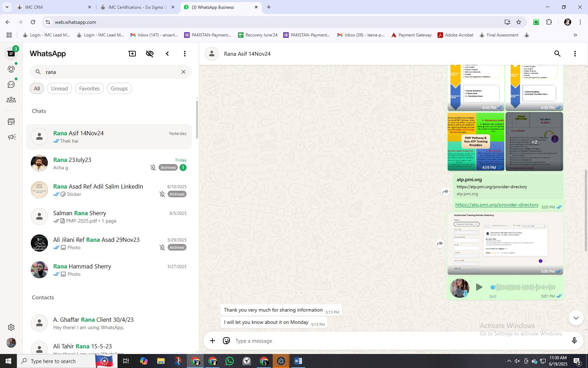The image size is (588, 368).
Task: Open the chat list three-dot menu
Action: pyautogui.click(x=185, y=54)
